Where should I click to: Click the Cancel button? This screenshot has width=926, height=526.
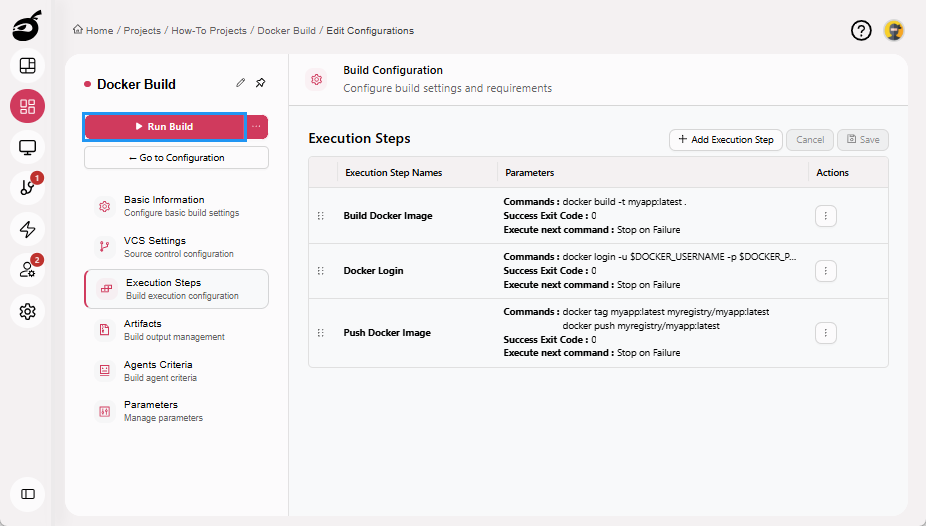(810, 140)
